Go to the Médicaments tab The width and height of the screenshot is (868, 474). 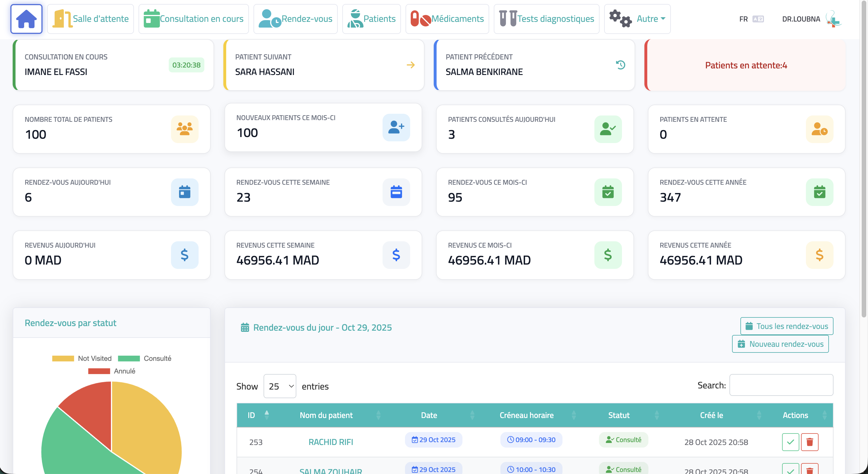pyautogui.click(x=447, y=19)
